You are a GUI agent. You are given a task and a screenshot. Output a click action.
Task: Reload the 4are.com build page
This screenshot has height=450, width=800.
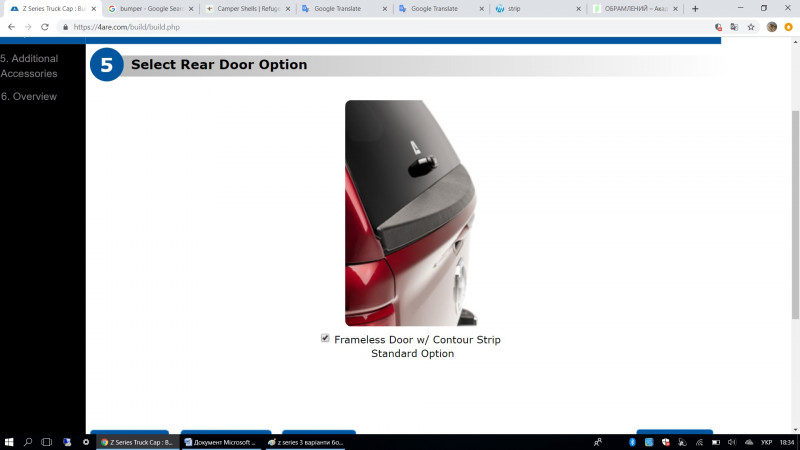pos(45,27)
